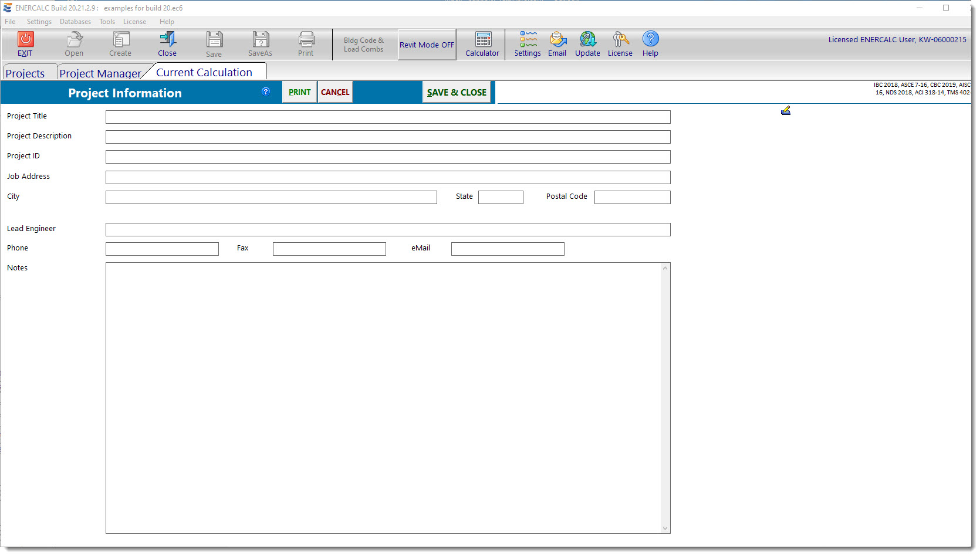This screenshot has width=980, height=556.
Task: Open the Databases menu
Action: click(x=75, y=22)
